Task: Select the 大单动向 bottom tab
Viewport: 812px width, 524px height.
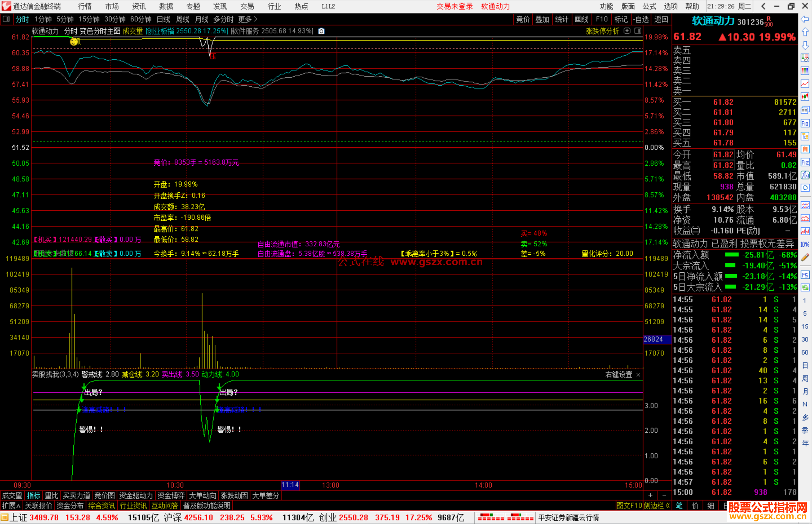Action: [203, 495]
